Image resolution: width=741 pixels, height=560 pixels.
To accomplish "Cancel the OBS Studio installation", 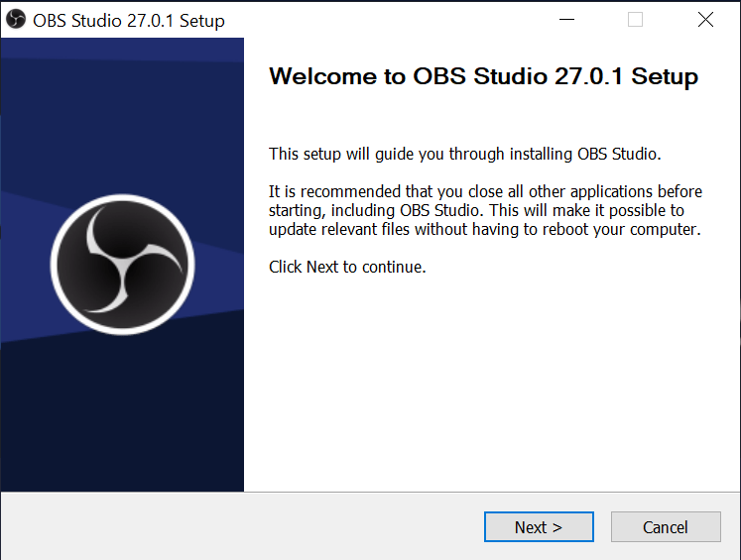I will tap(665, 527).
